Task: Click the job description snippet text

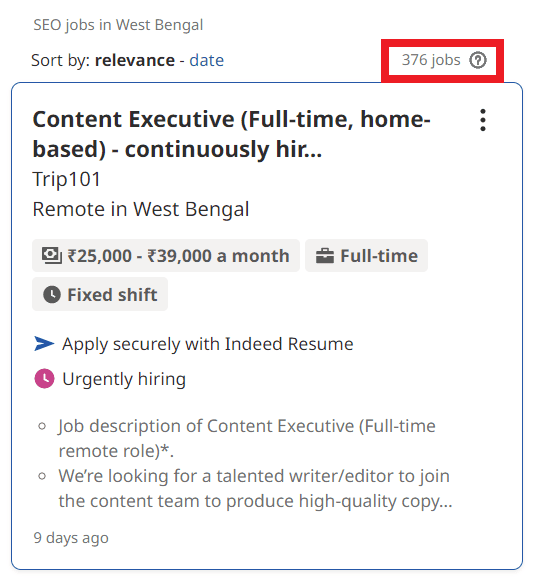Action: pos(255,463)
